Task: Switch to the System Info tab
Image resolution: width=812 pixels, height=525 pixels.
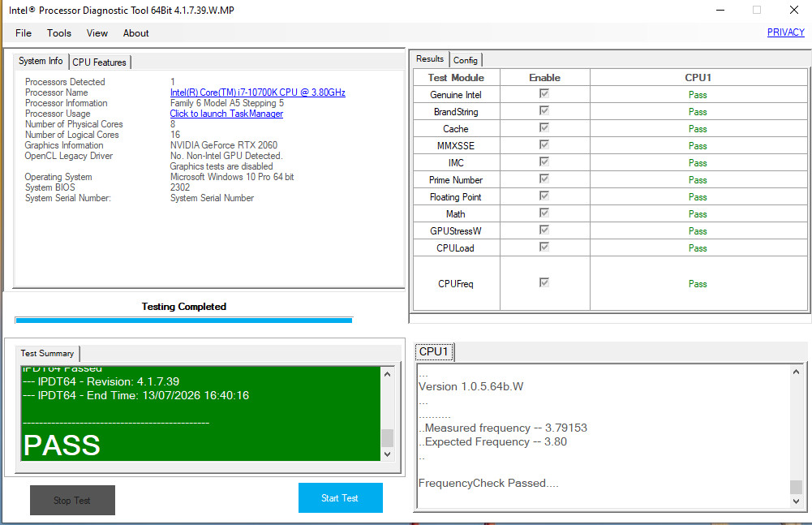Action: click(41, 61)
